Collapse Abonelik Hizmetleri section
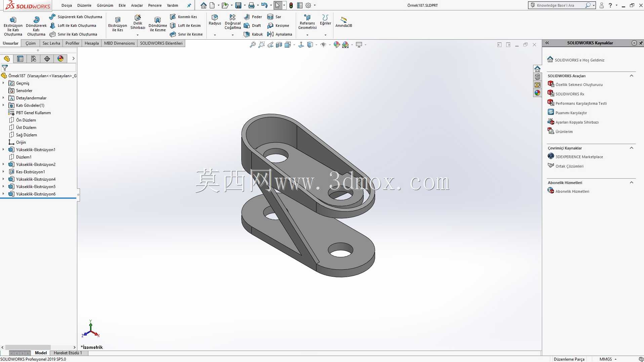 pos(631,183)
